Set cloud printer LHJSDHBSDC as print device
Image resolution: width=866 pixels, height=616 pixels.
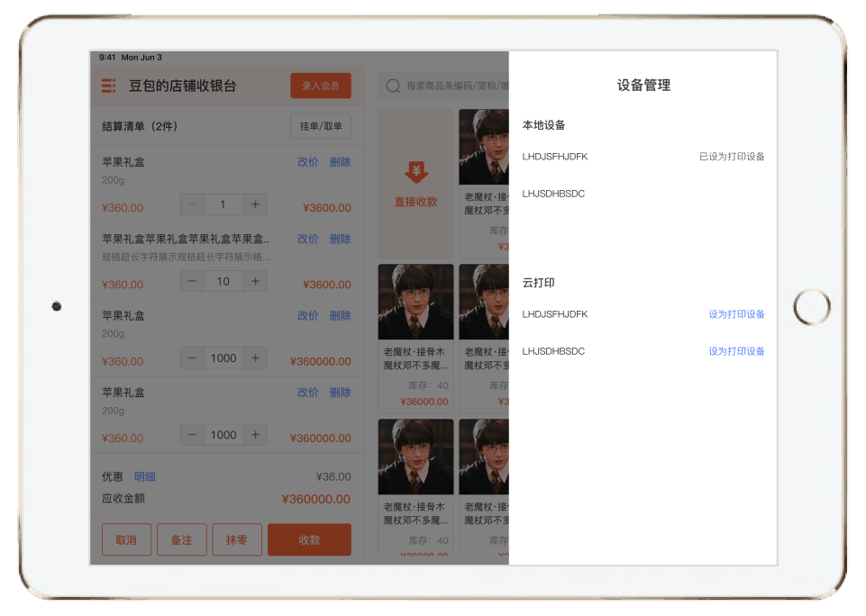tap(737, 351)
